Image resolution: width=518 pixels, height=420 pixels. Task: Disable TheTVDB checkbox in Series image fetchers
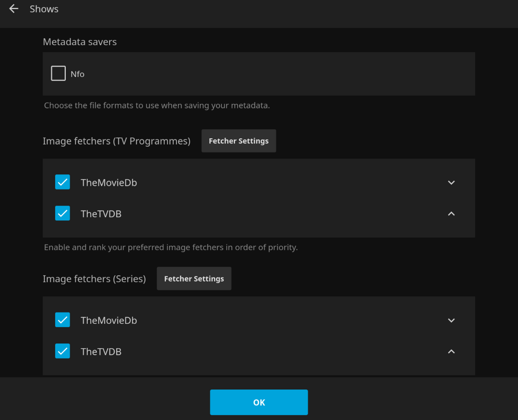[63, 351]
